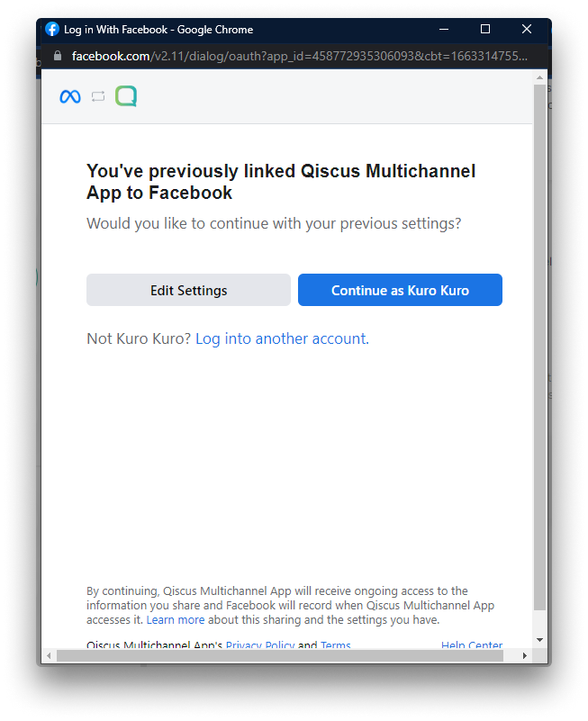588x721 pixels.
Task: Click the horizontal scrollbar right arrow
Action: point(524,655)
